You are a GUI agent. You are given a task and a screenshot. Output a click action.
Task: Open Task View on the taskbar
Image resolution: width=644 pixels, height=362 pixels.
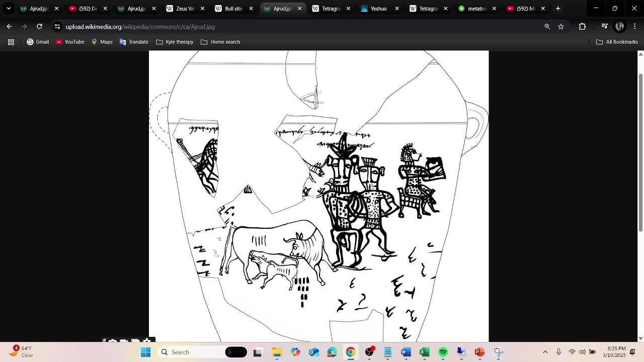[x=258, y=352]
